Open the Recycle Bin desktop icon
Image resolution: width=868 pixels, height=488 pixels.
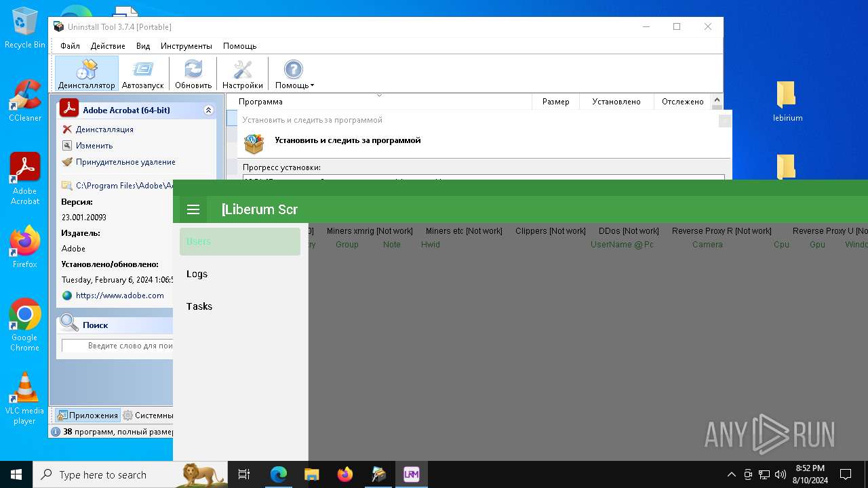pos(25,28)
